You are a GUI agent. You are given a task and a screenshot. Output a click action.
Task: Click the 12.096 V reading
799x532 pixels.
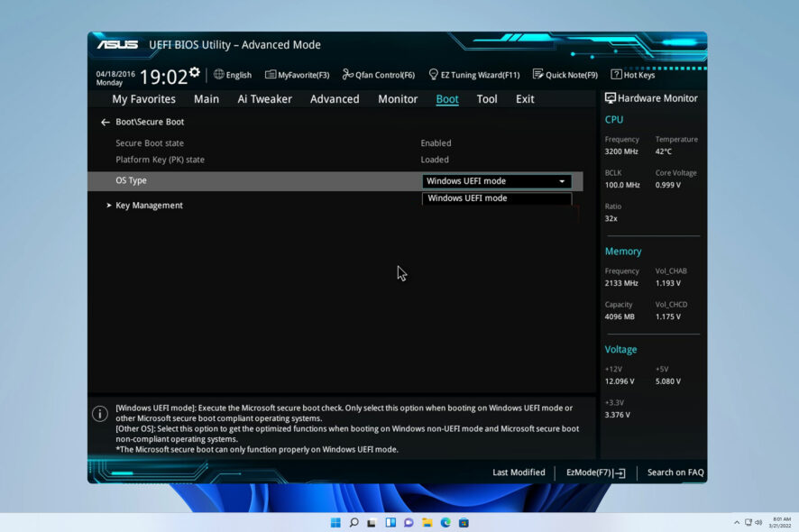tap(620, 381)
